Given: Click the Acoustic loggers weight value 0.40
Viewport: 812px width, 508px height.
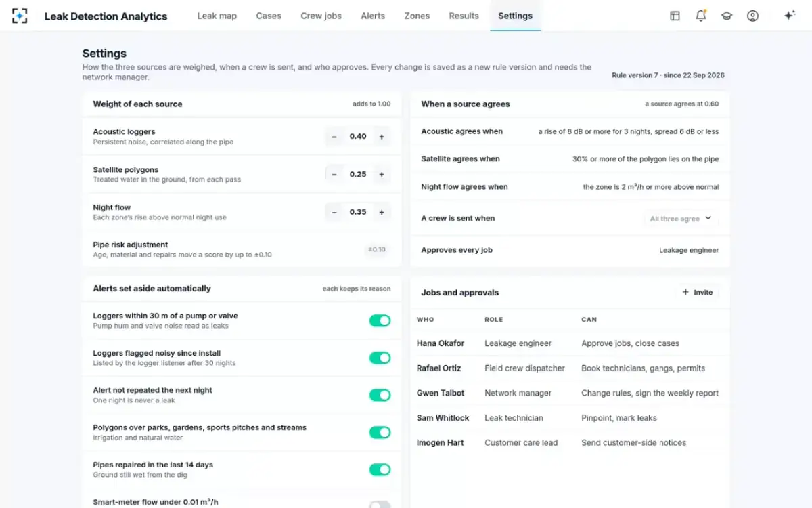Looking at the screenshot, I should pos(358,137).
